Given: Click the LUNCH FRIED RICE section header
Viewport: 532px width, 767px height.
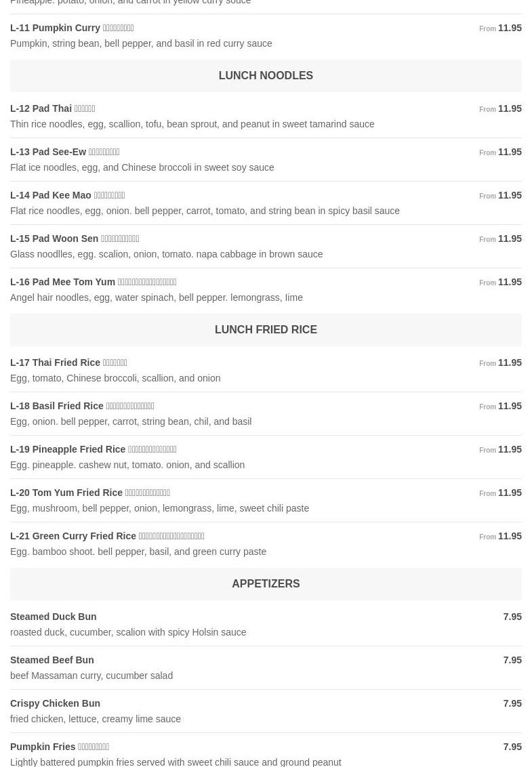Looking at the screenshot, I should (266, 330).
